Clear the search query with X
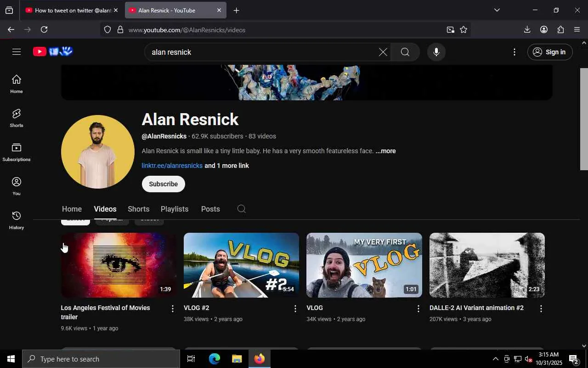Screen dimensions: 588x368 point(383,52)
